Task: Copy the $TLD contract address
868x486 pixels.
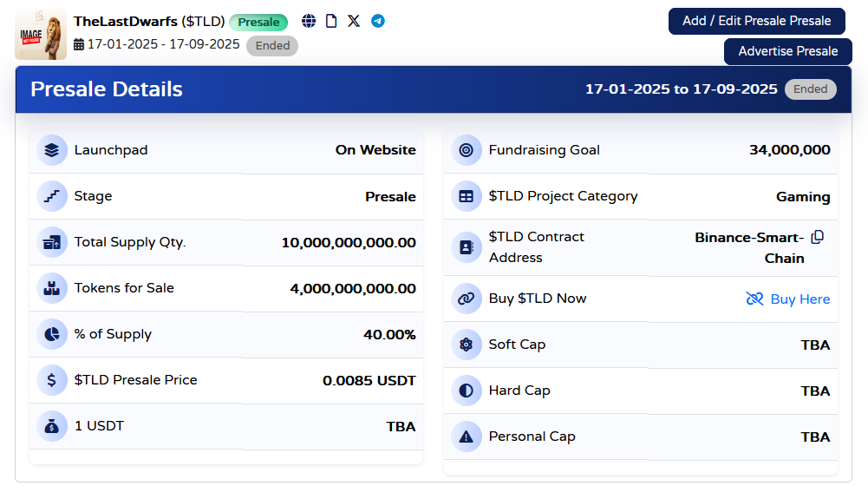Action: coord(817,237)
